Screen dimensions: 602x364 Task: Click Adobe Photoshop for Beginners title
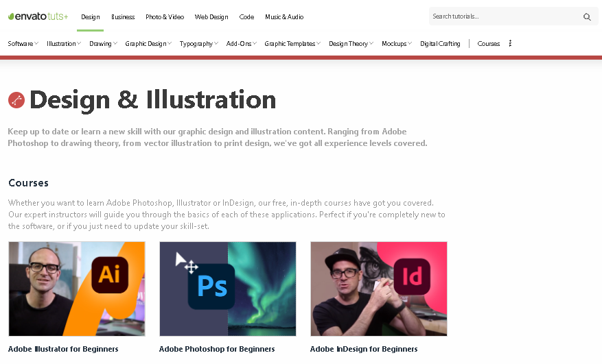tap(217, 349)
